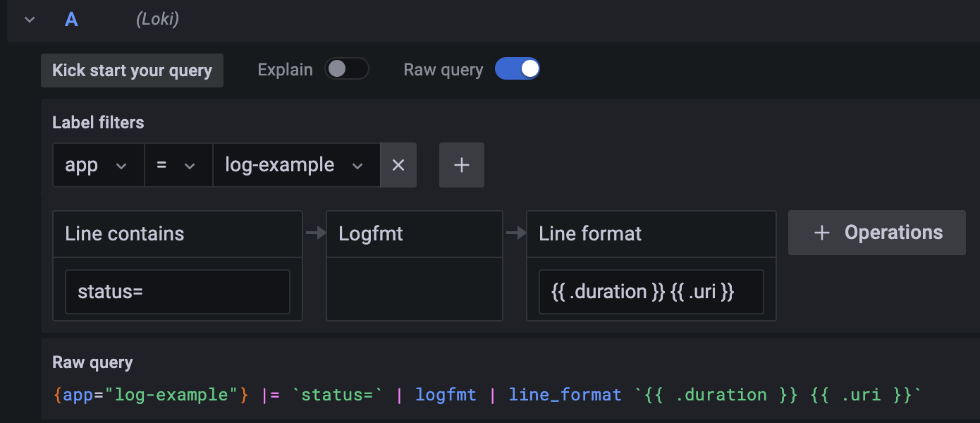Collapse query A with the chevron
This screenshot has height=423, width=980.
[x=30, y=20]
